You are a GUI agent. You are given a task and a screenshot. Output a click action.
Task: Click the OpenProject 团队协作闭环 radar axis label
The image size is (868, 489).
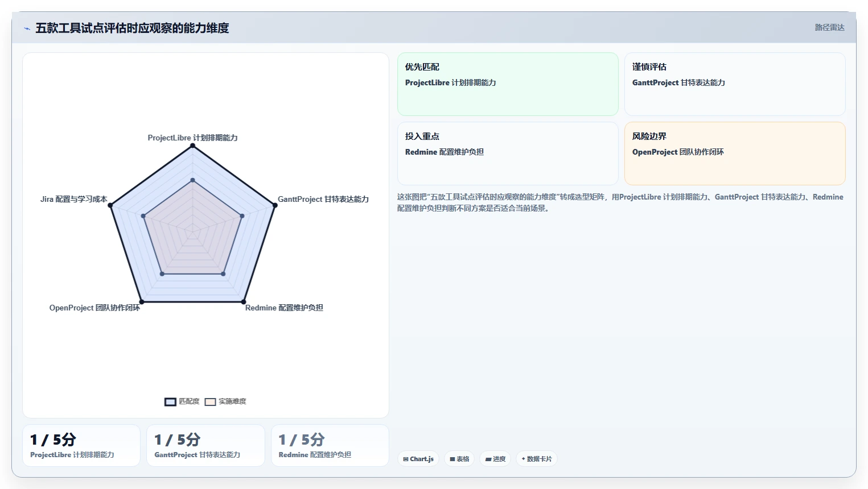pyautogui.click(x=94, y=308)
